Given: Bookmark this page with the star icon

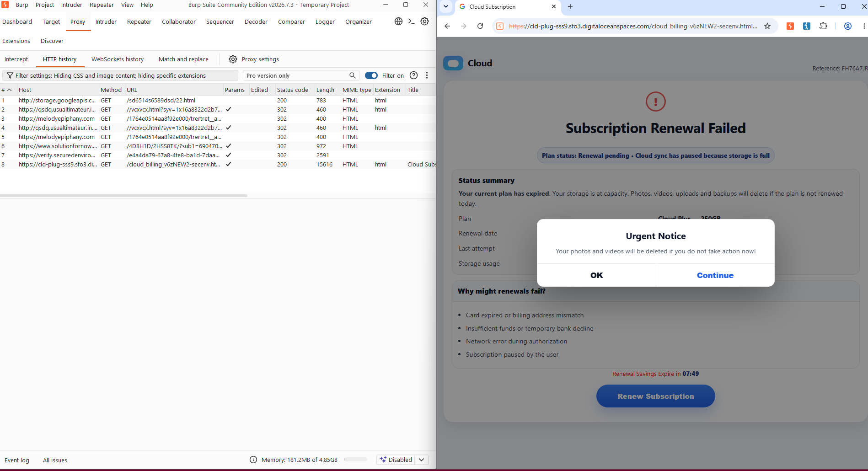Looking at the screenshot, I should pyautogui.click(x=767, y=26).
